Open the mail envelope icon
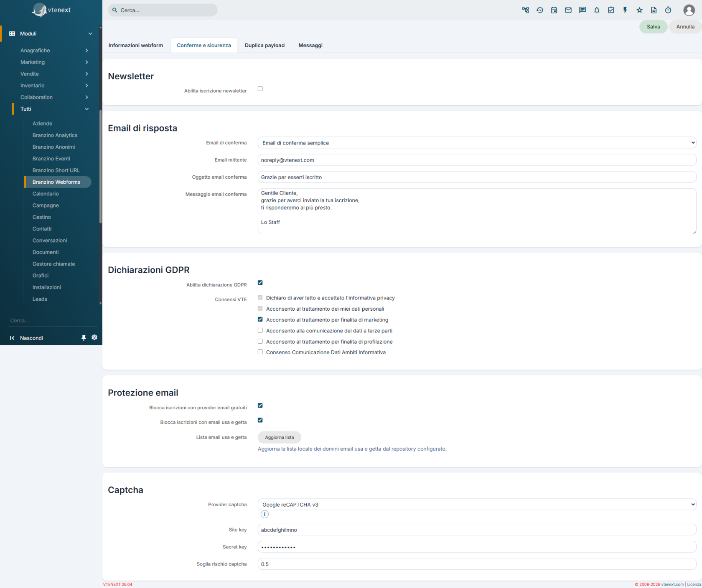 (568, 10)
